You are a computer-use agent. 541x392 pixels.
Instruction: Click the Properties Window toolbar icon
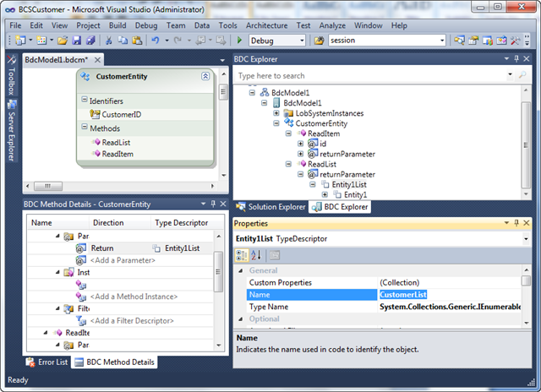(x=473, y=41)
